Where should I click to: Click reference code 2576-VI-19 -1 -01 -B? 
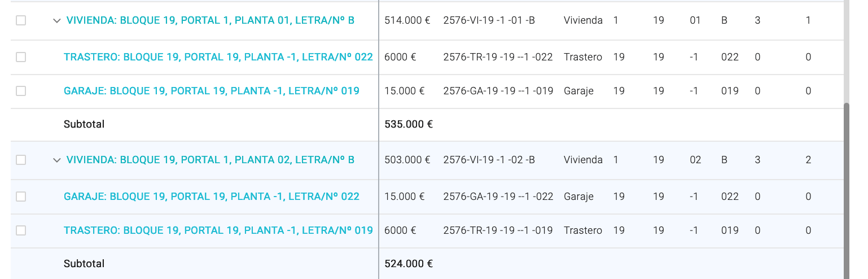tap(489, 20)
